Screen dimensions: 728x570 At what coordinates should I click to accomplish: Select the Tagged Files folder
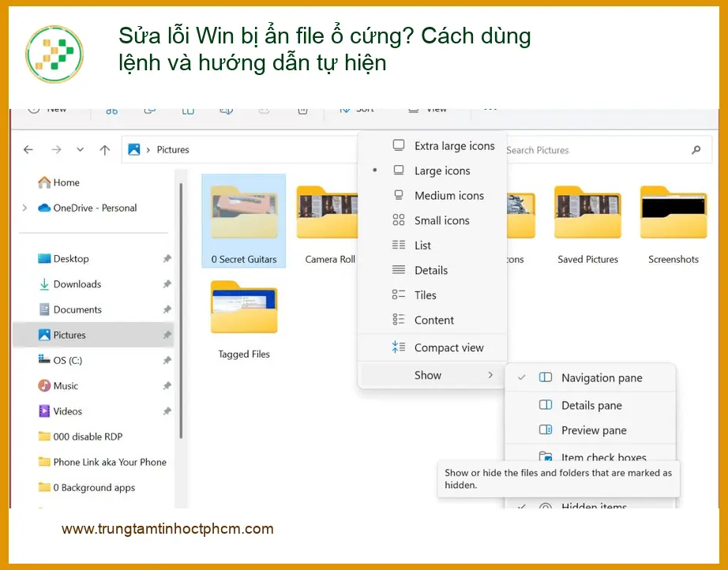pyautogui.click(x=244, y=321)
